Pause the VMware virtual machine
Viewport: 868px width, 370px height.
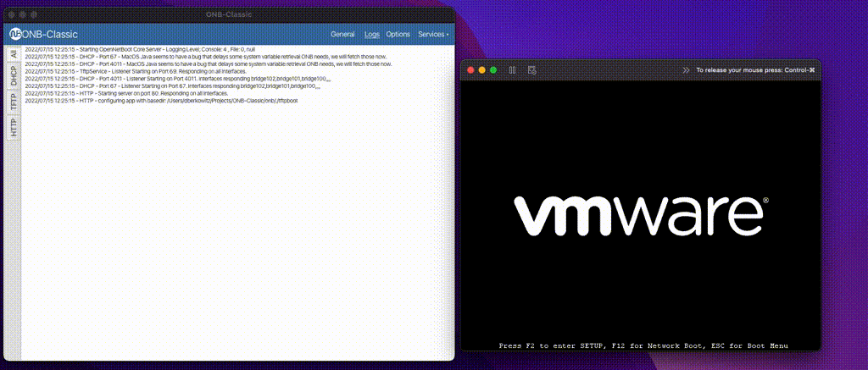point(512,70)
